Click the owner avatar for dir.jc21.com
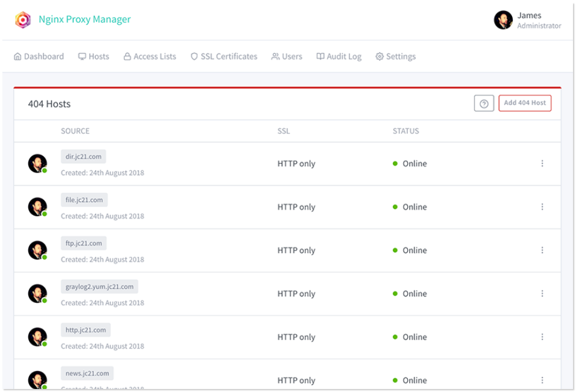 (37, 163)
